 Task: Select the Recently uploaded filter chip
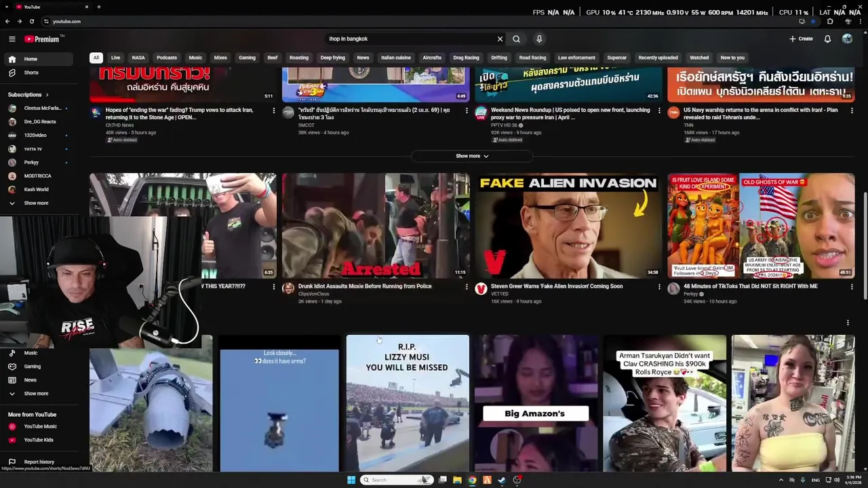(x=658, y=58)
